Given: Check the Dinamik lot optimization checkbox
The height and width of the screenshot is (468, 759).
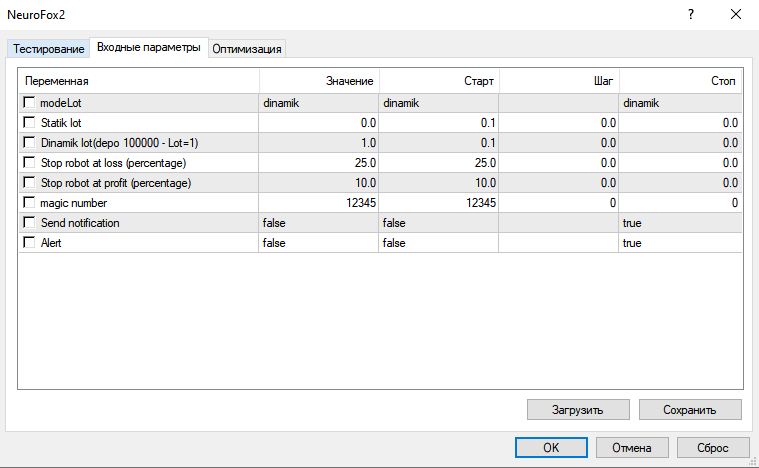Looking at the screenshot, I should click(30, 142).
